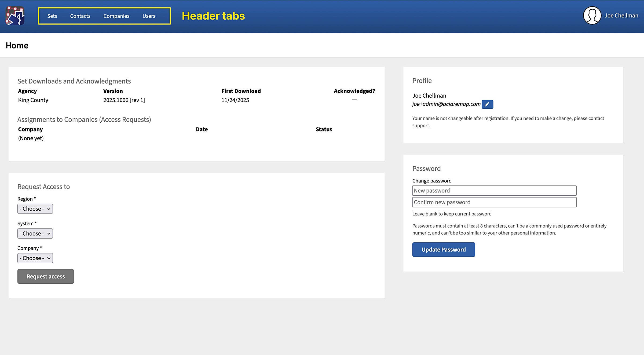Click the user avatar icon in header

[x=592, y=15]
